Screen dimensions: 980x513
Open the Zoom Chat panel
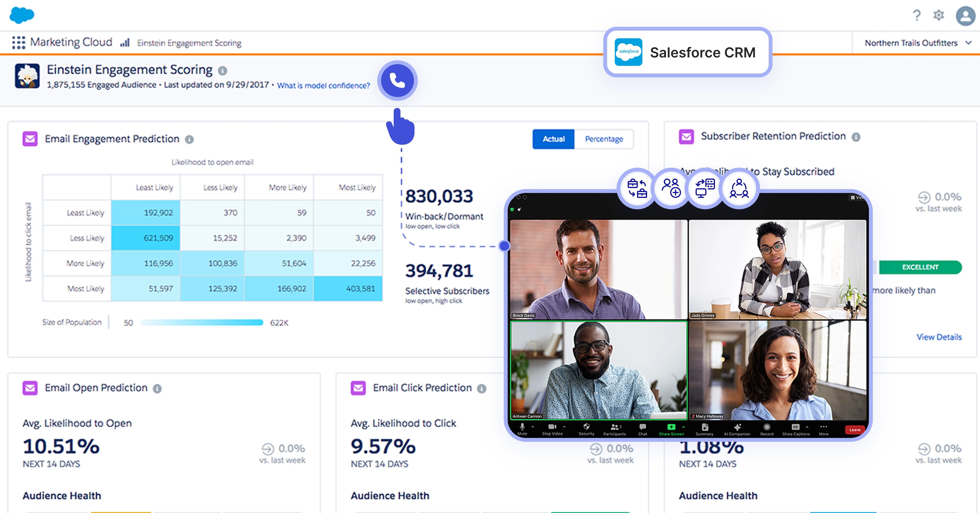click(x=643, y=427)
